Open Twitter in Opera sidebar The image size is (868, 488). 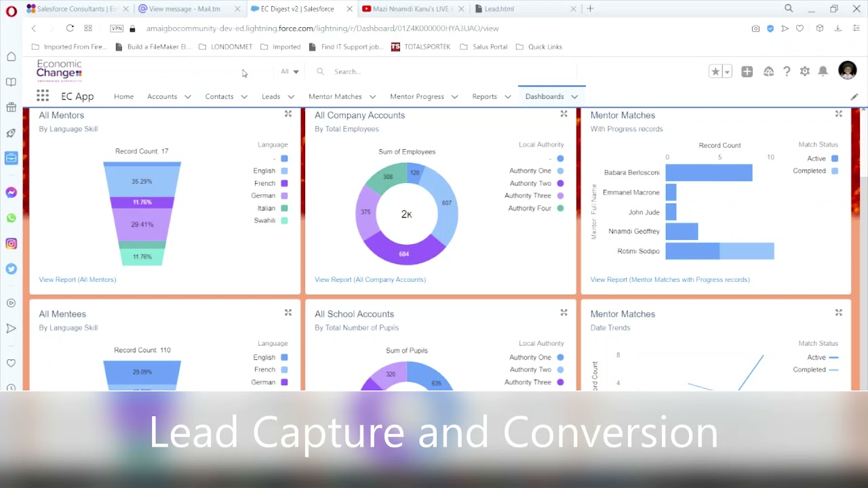pos(11,269)
